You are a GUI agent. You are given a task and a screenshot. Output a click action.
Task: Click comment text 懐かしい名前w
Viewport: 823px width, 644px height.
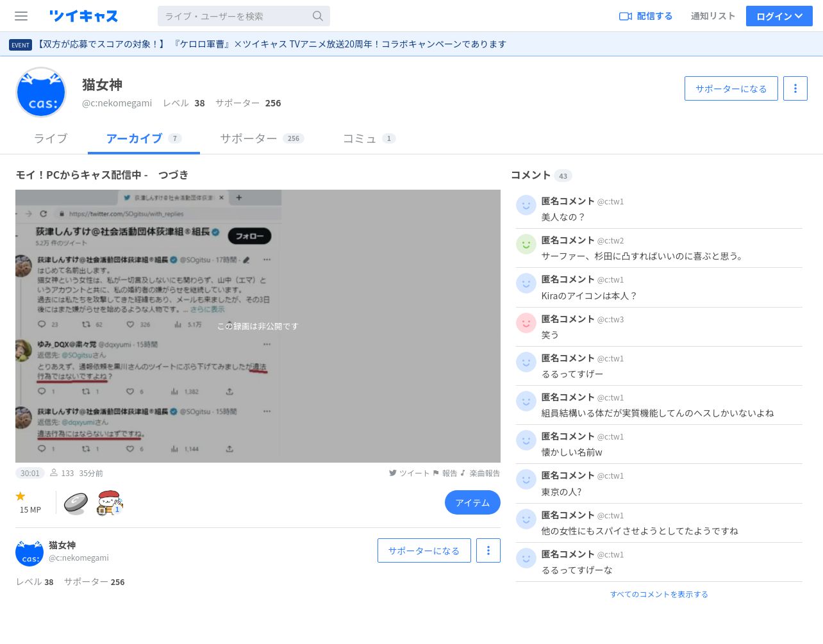point(572,452)
